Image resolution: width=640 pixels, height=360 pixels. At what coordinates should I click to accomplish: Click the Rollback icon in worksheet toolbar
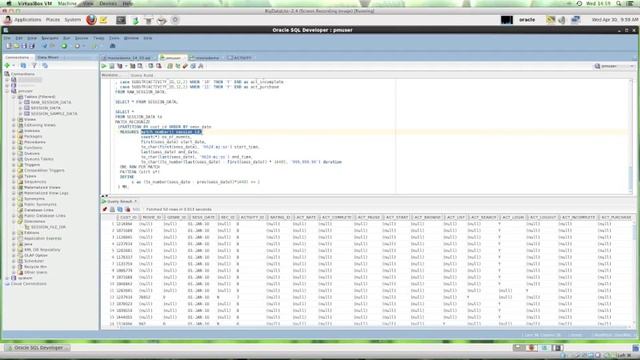158,66
